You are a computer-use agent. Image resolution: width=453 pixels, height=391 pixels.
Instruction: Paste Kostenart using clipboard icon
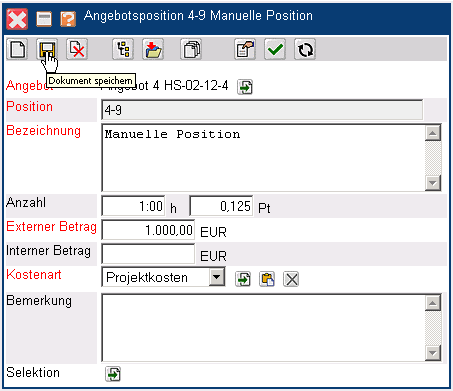267,279
